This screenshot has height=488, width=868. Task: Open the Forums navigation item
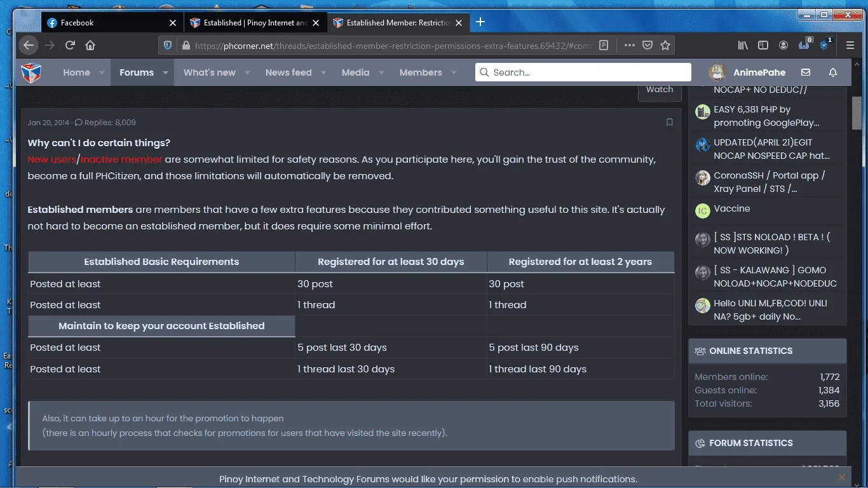click(x=137, y=72)
